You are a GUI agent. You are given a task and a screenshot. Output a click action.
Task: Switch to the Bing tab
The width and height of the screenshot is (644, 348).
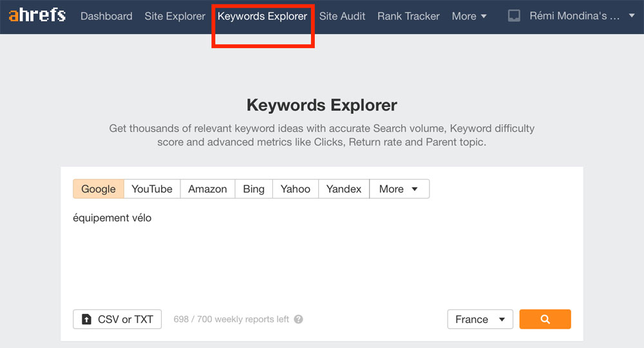[x=253, y=188]
